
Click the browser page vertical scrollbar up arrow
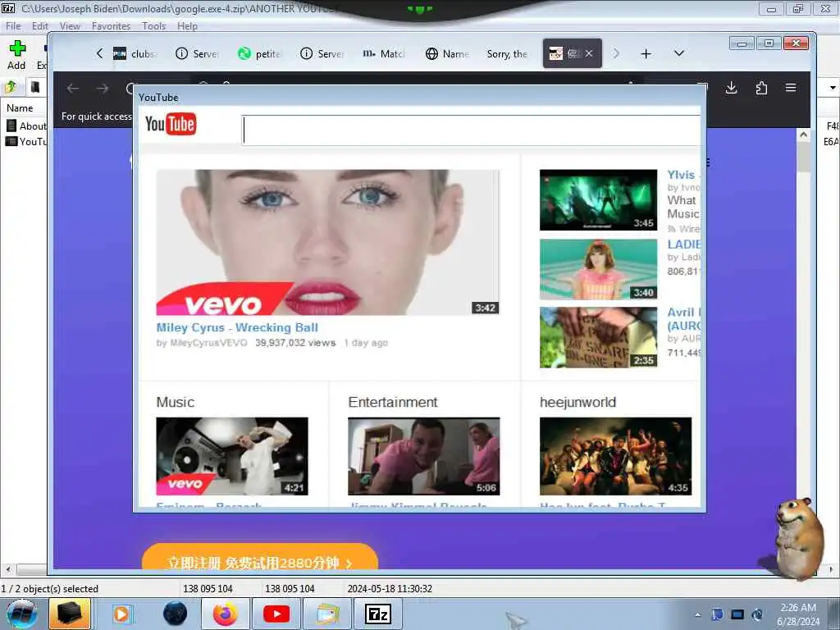pyautogui.click(x=803, y=135)
